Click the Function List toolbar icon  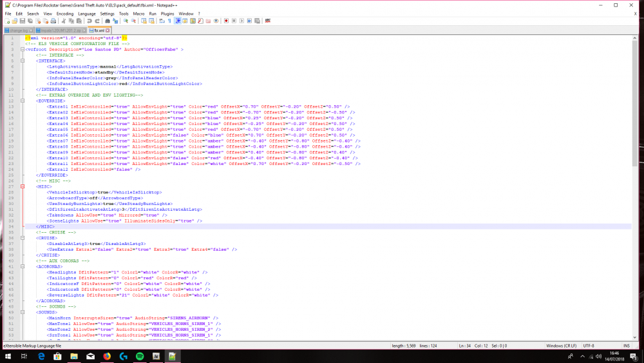point(200,21)
